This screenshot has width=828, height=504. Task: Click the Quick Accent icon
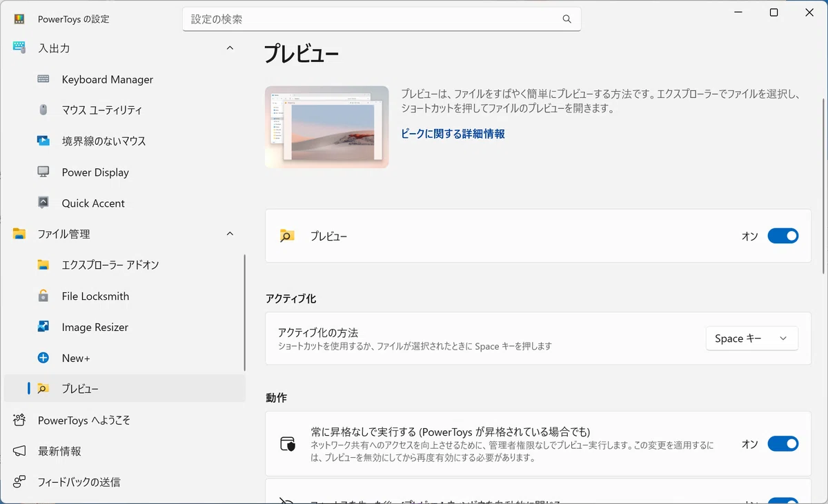pos(43,203)
